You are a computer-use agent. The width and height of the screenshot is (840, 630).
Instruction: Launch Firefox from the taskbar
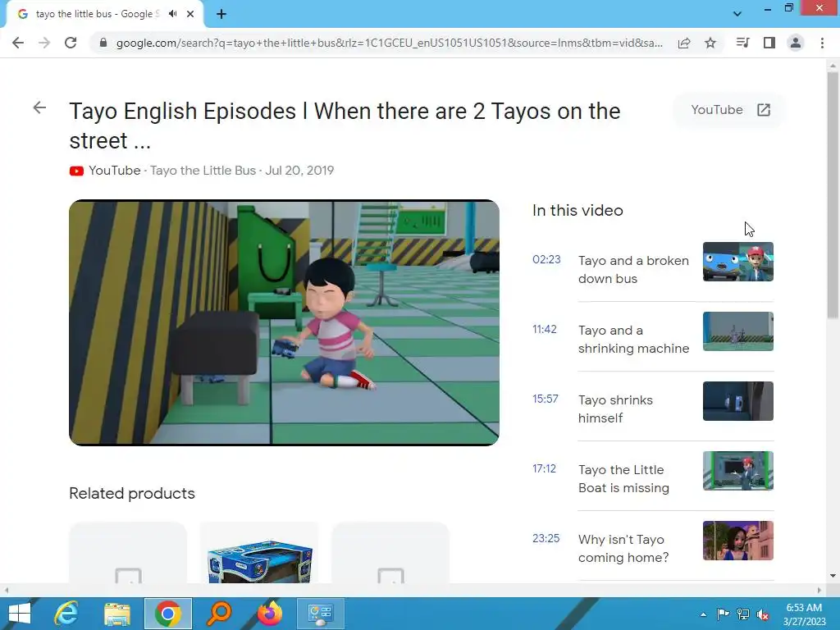(269, 614)
